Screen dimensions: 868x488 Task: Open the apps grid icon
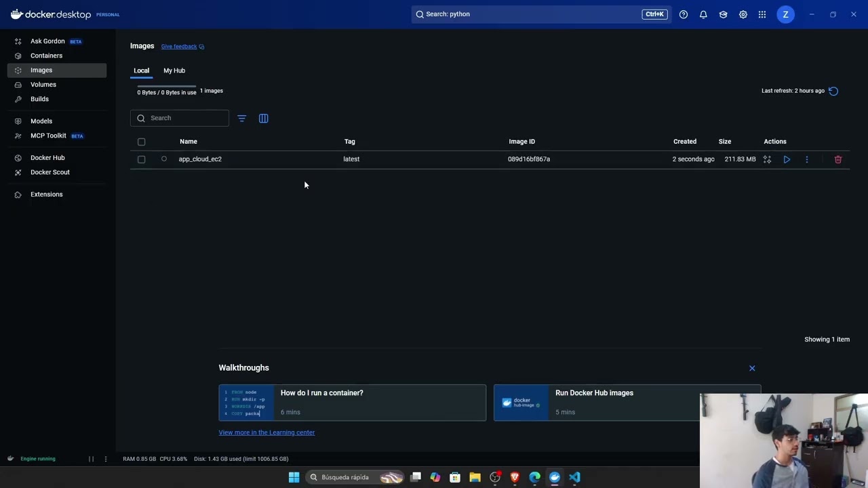[763, 14]
